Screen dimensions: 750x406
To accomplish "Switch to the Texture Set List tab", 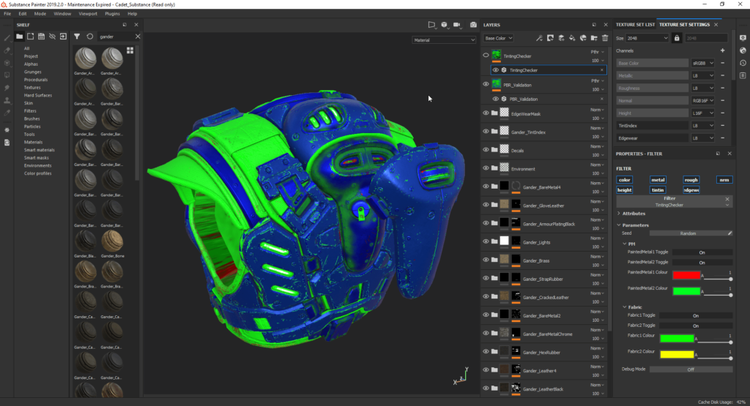I will click(636, 24).
